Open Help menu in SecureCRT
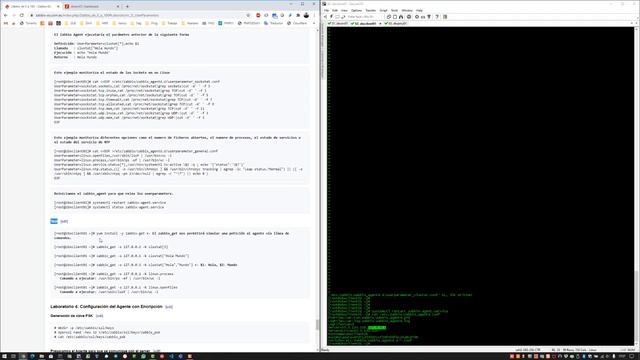This screenshot has height=360, width=640. coord(419,10)
